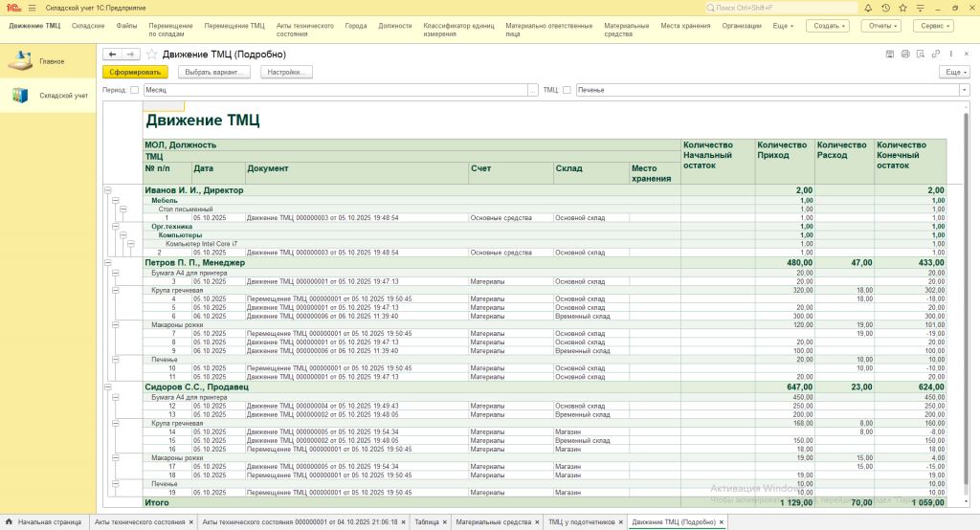Open Перемещение по складам navigation item
This screenshot has width=980, height=530.
coord(170,30)
